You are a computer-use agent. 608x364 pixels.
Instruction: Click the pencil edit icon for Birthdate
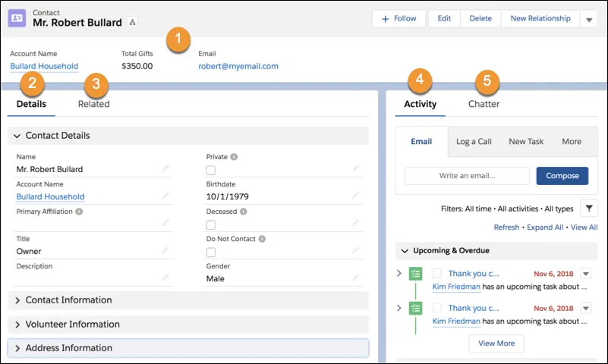pyautogui.click(x=354, y=196)
